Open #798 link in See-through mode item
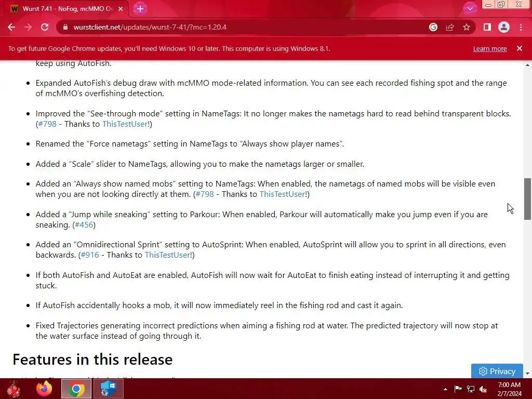532x399 pixels. 47,124
